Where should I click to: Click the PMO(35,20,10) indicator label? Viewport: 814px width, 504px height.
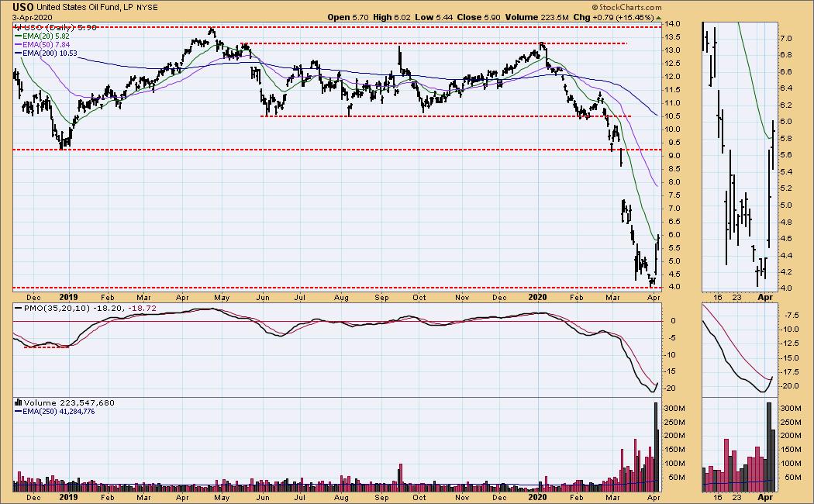coord(57,309)
